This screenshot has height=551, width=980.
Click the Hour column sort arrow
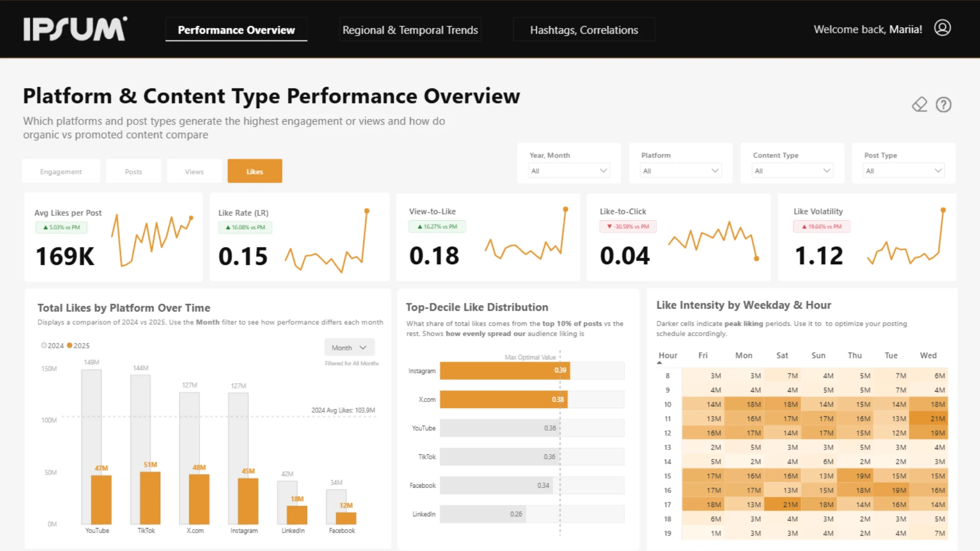659,363
